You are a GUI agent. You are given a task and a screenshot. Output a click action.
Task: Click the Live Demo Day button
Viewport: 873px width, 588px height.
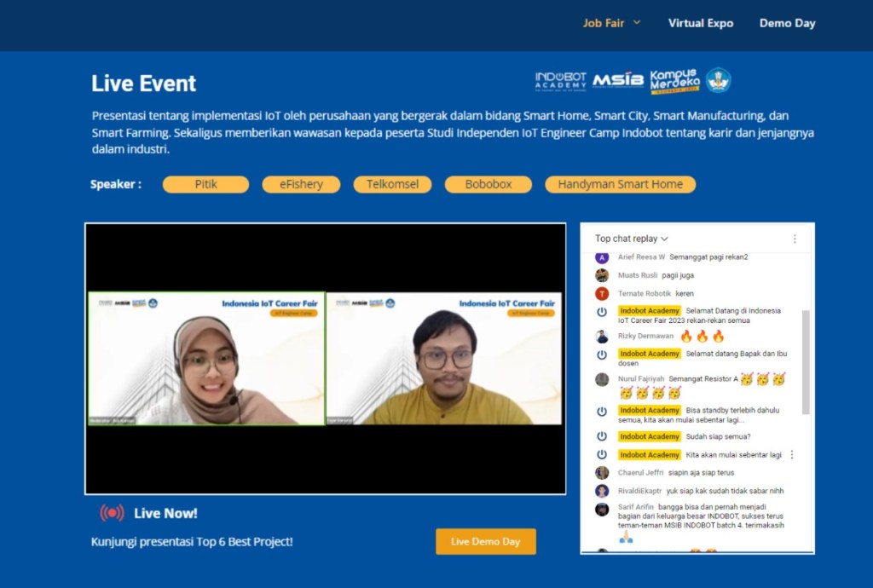(485, 541)
